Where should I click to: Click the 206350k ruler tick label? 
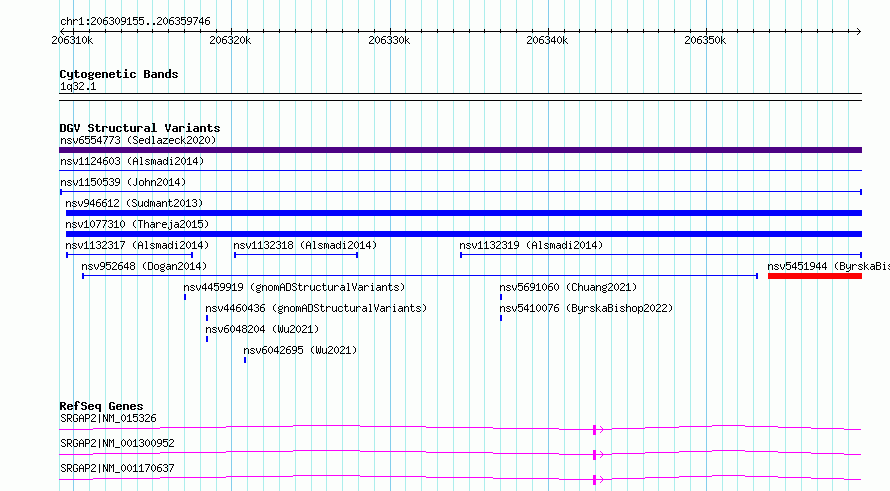pyautogui.click(x=705, y=40)
